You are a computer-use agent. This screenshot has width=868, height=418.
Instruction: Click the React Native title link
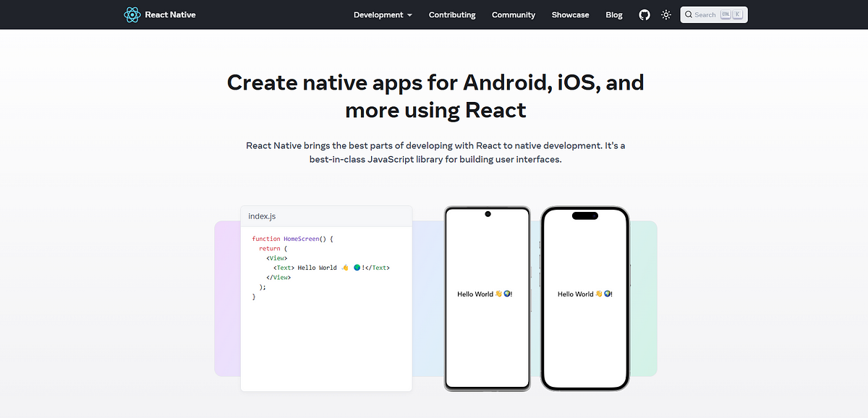pyautogui.click(x=170, y=14)
